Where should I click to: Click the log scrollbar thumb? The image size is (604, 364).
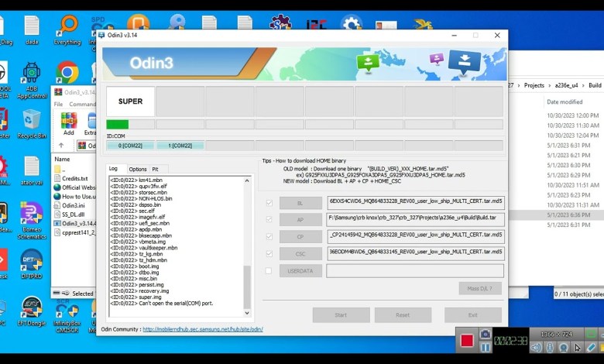(247, 287)
